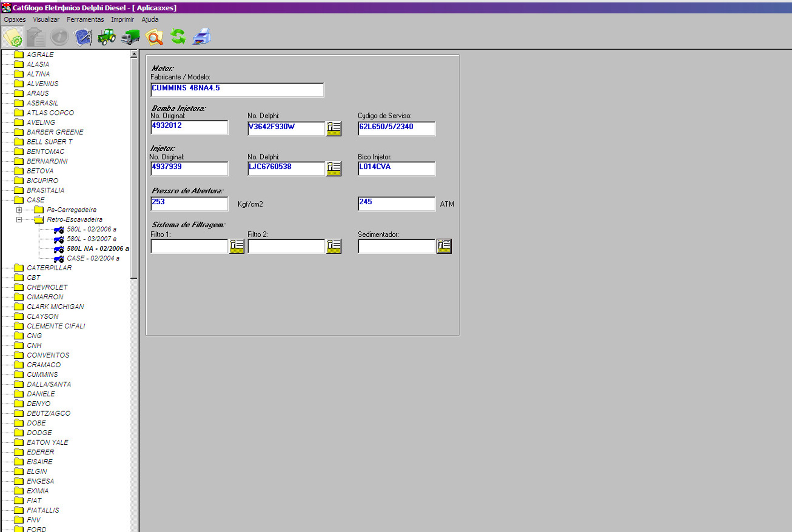The image size is (792, 532).
Task: Open the Ferramentas menu
Action: (85, 19)
